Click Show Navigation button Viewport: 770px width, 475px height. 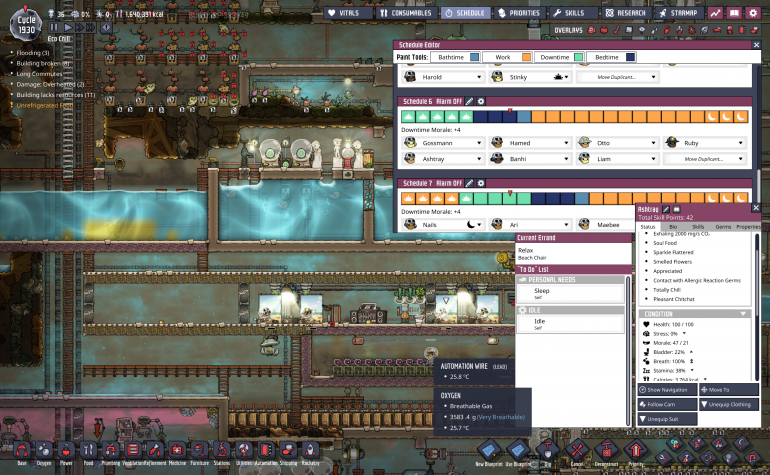click(667, 390)
